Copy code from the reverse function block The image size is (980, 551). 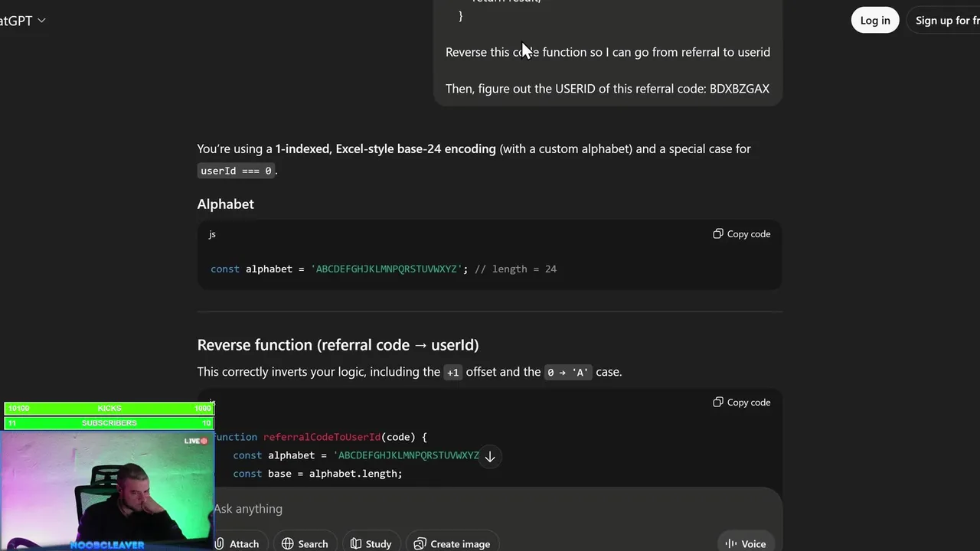coord(741,403)
